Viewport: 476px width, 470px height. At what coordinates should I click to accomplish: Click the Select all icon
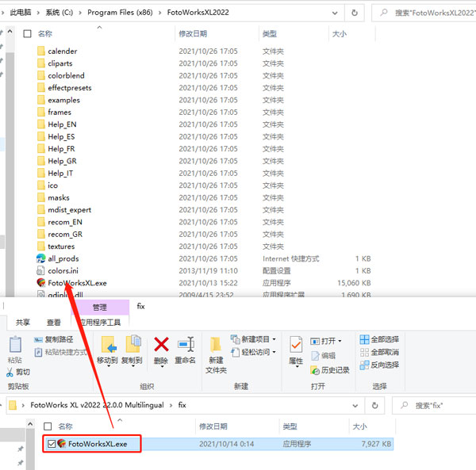coord(364,339)
